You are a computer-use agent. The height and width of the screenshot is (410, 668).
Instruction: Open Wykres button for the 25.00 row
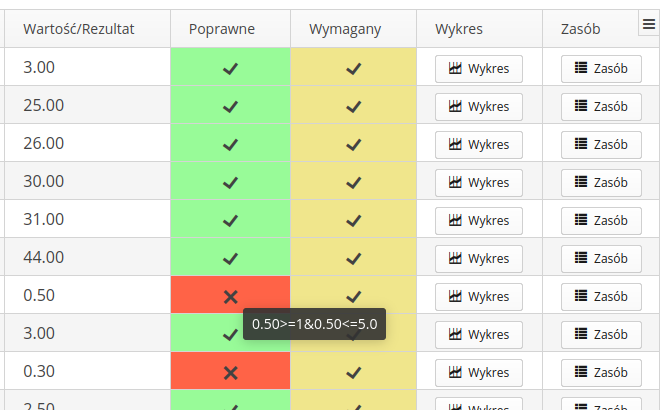pyautogui.click(x=479, y=106)
